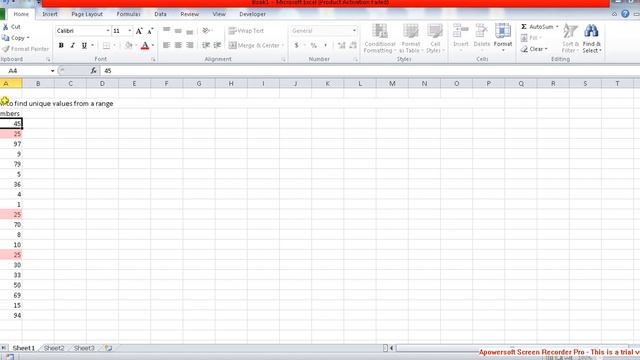
Task: Click the Insert Worksheet icon
Action: (x=108, y=348)
